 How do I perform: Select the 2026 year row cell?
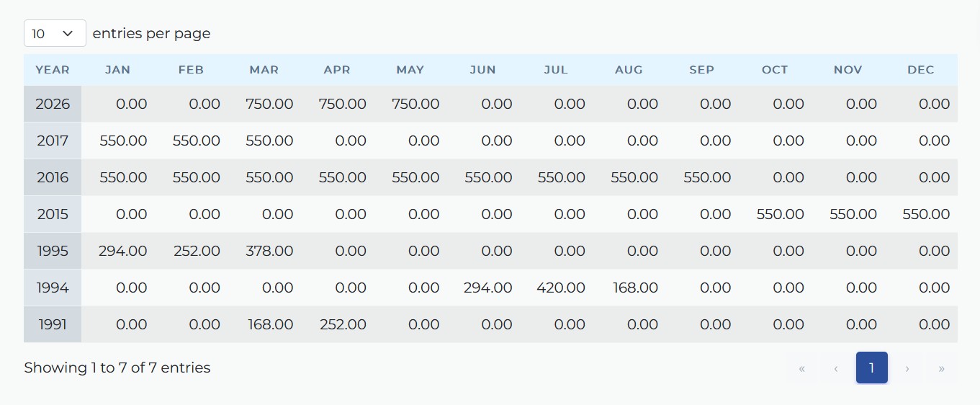pyautogui.click(x=53, y=104)
